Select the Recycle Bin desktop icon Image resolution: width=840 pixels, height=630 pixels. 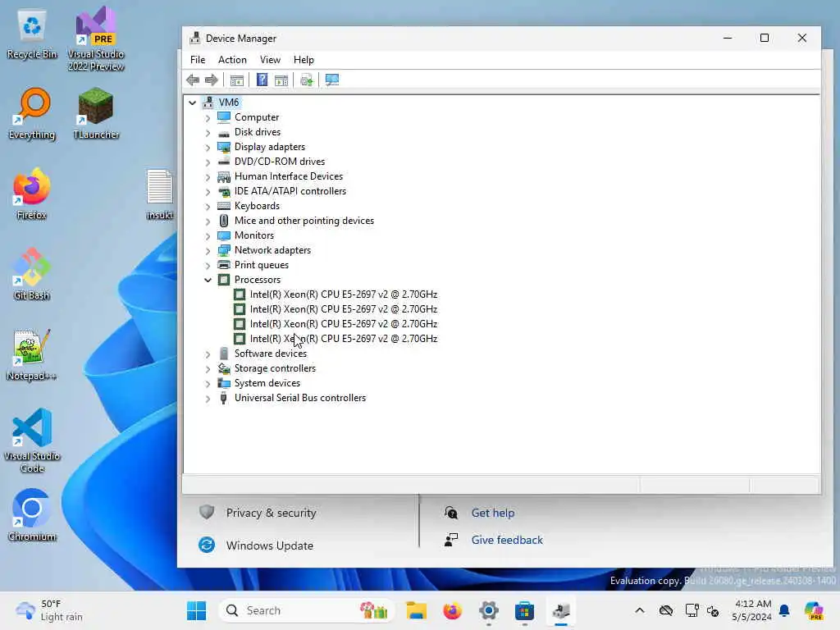click(32, 34)
